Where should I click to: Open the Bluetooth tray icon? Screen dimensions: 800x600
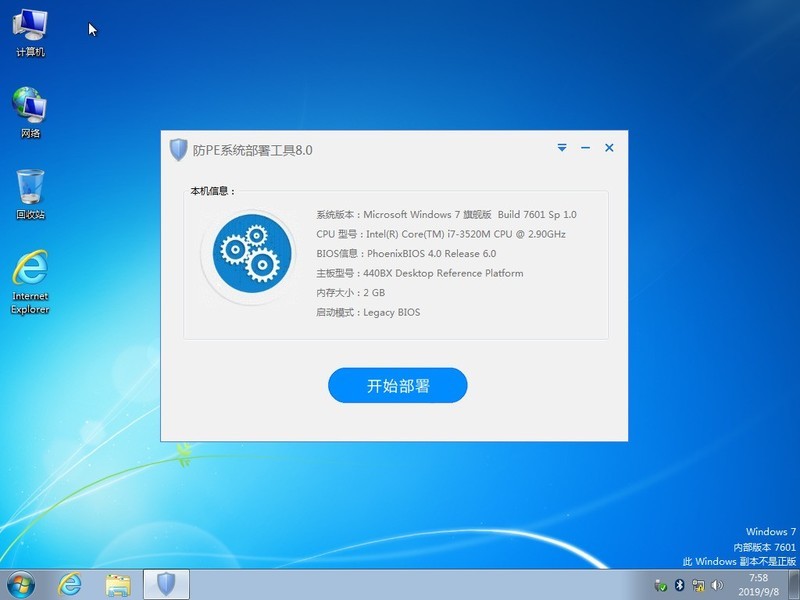coord(679,585)
